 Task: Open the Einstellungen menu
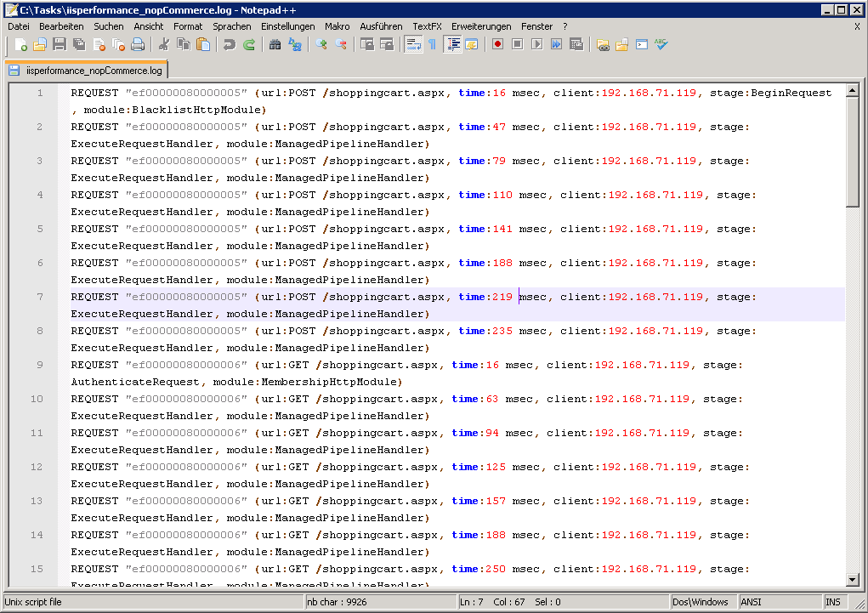click(287, 26)
